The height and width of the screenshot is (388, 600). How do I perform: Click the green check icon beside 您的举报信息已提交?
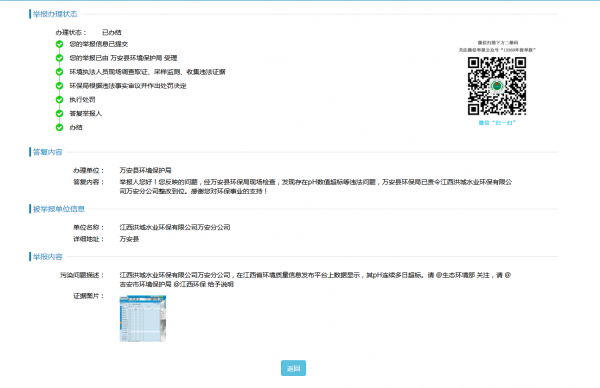click(x=59, y=44)
